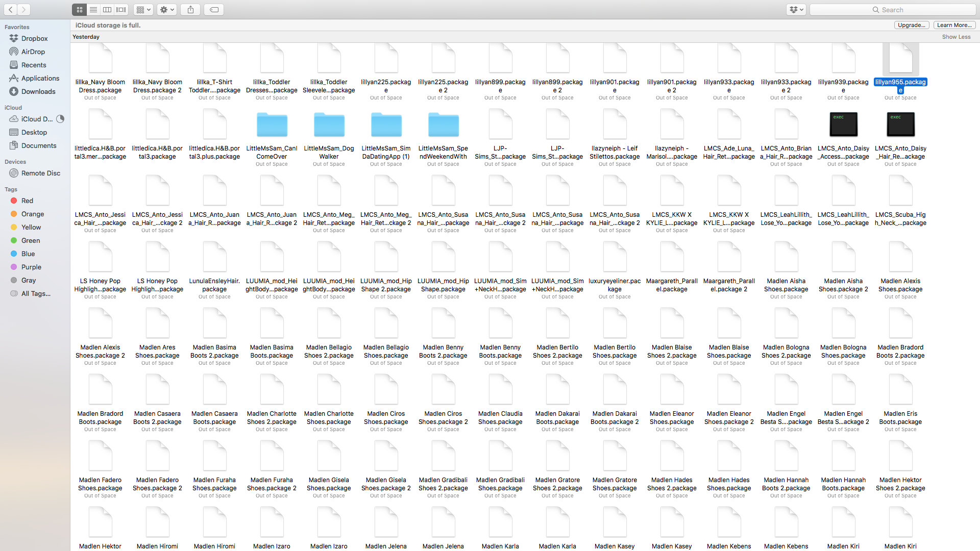
Task: Click the 'LUUMIA_mod_HipShape.package' file name
Action: (x=443, y=285)
